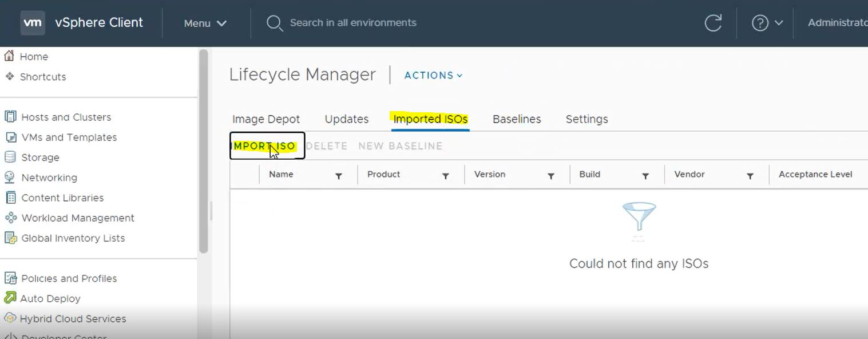Click the Hosts and Clusters icon
The image size is (868, 339).
pos(10,117)
